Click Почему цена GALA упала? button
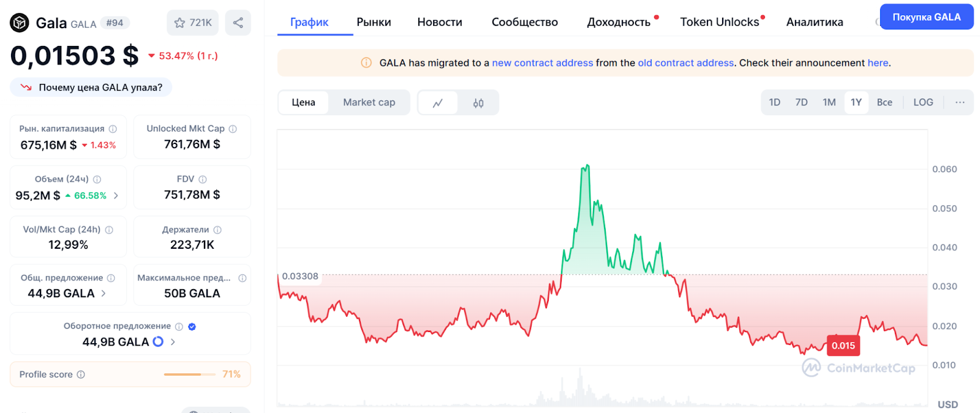Image resolution: width=980 pixels, height=413 pixels. coord(91,87)
